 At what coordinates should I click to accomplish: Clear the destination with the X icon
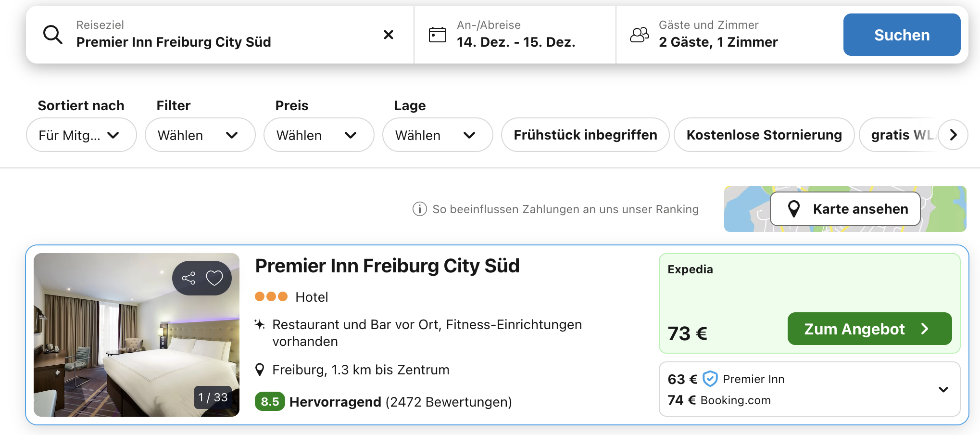pyautogui.click(x=389, y=35)
